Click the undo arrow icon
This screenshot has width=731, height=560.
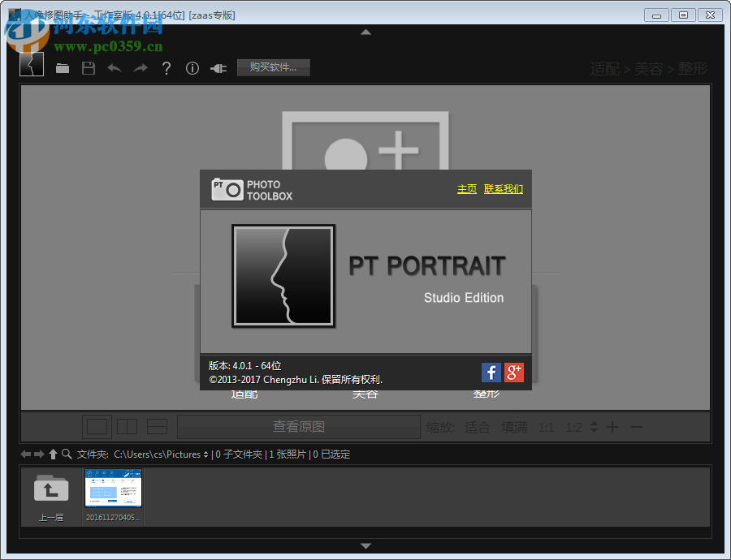click(115, 68)
